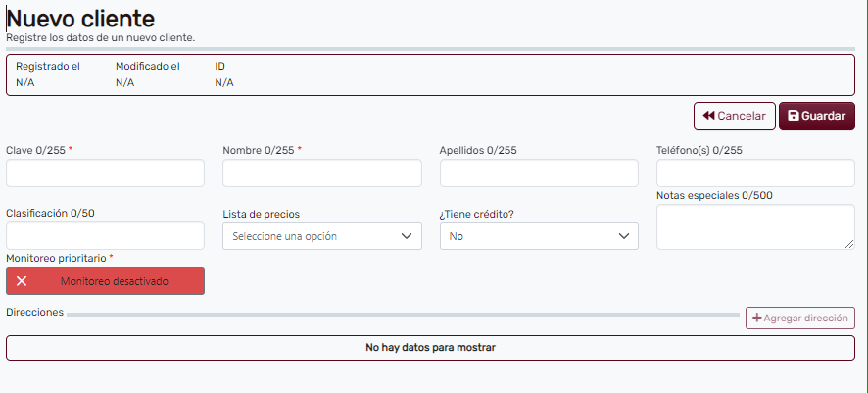Click the 'Direcciones' section label
This screenshot has width=868, height=393.
tap(35, 313)
